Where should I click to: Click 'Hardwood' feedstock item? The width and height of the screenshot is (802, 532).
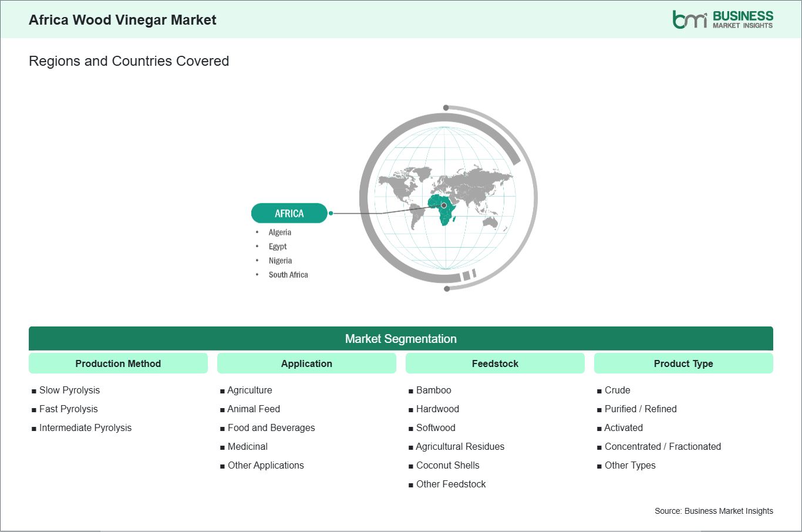click(x=437, y=409)
